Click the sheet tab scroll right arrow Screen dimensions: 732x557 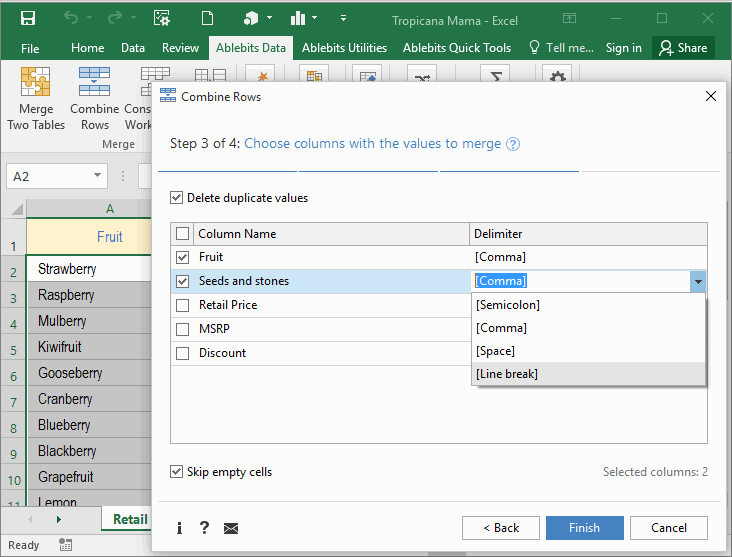59,519
